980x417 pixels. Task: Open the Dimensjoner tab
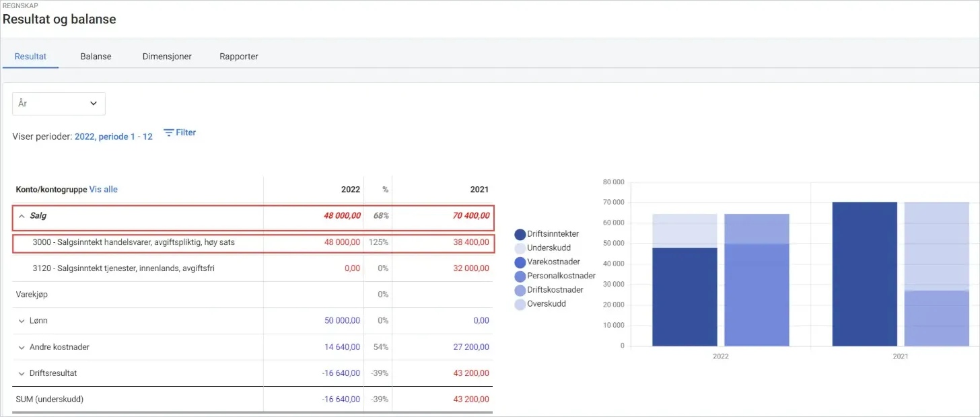click(x=167, y=56)
